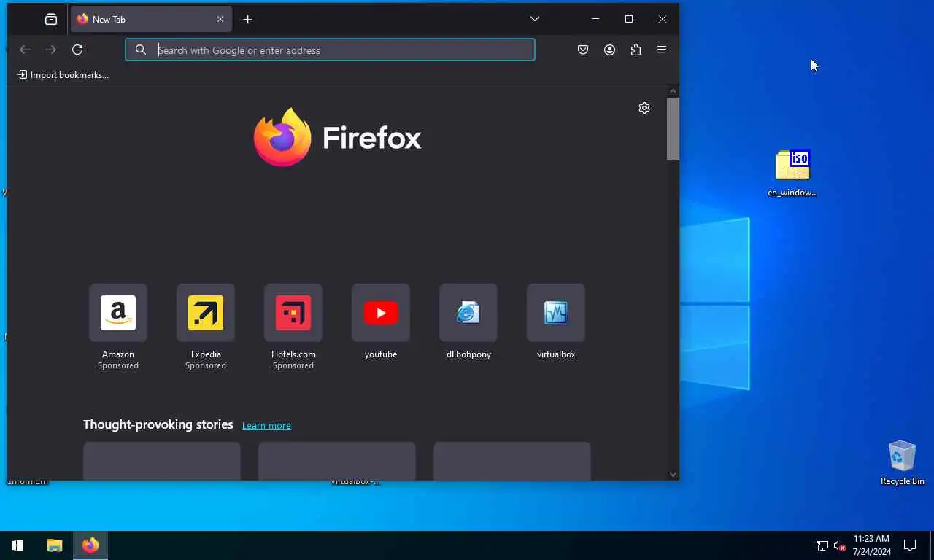Click Import bookmarks link
Screen dimensions: 934x560
[63, 74]
